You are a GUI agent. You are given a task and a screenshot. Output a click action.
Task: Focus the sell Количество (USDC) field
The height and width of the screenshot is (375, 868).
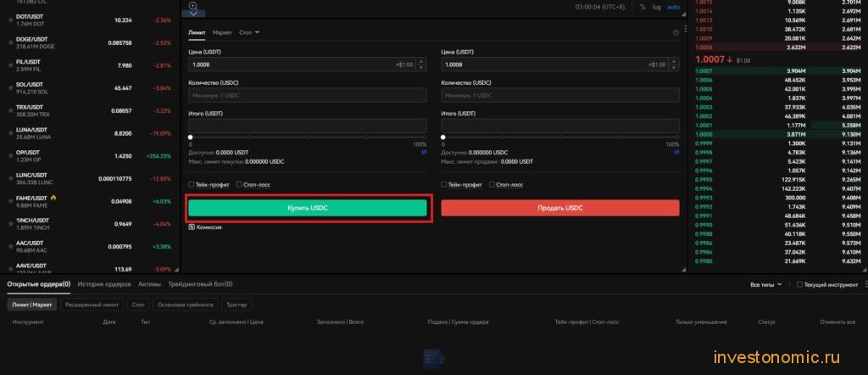click(560, 95)
